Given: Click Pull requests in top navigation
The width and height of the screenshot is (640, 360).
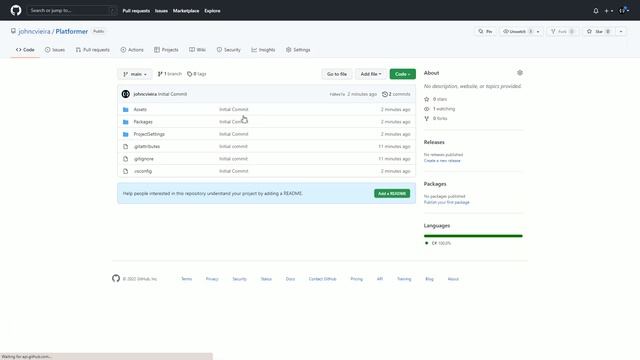Looking at the screenshot, I should [136, 11].
